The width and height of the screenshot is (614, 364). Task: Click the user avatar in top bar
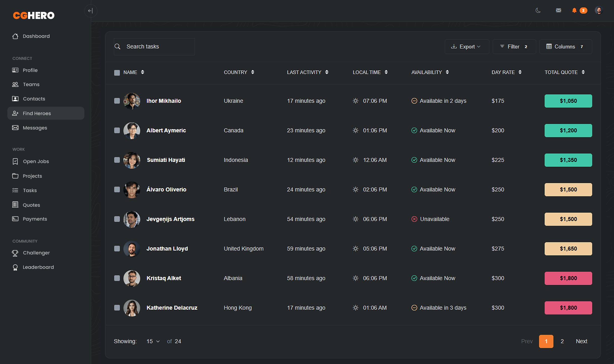[599, 10]
